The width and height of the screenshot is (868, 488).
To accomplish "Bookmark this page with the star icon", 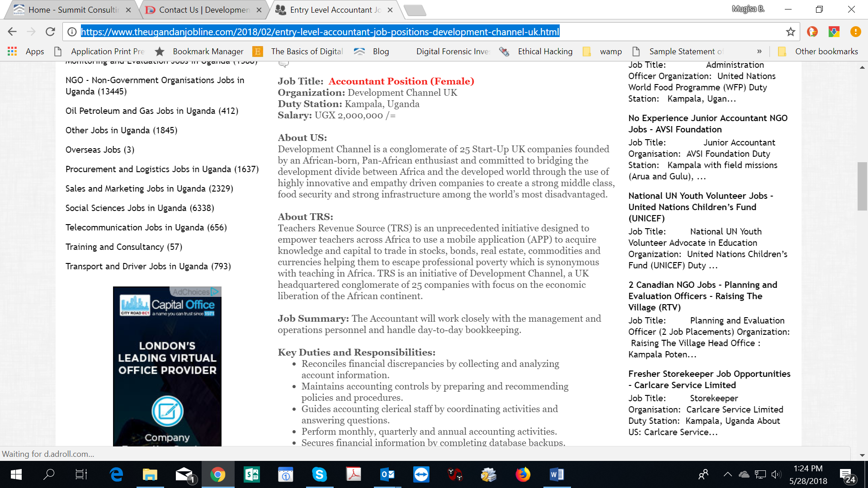I will [790, 32].
